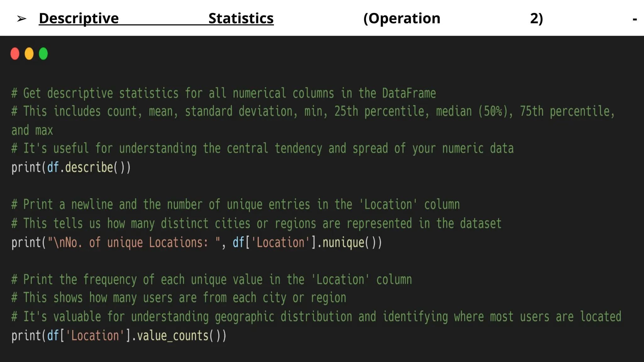The width and height of the screenshot is (644, 362).
Task: Click comment about geographic distribution
Action: (316, 317)
